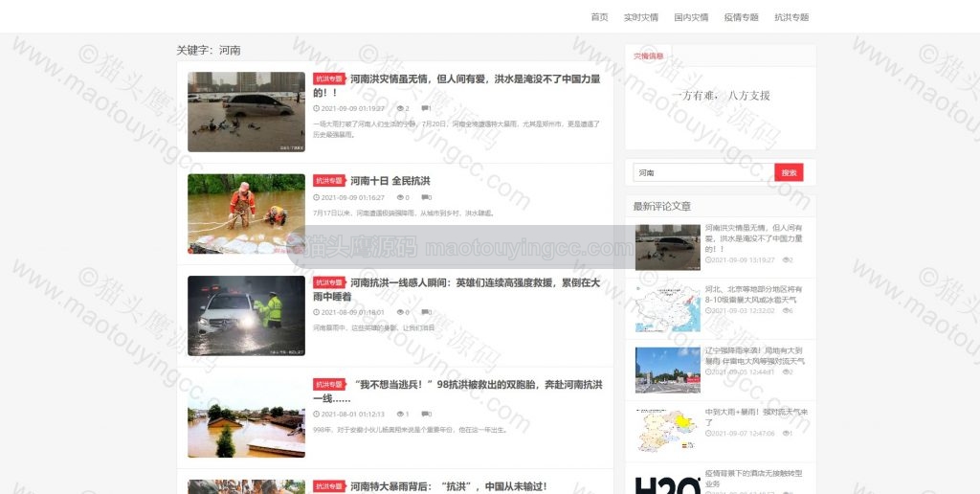Open the 国内灾情 menu item
The width and height of the screenshot is (980, 494).
(x=691, y=17)
